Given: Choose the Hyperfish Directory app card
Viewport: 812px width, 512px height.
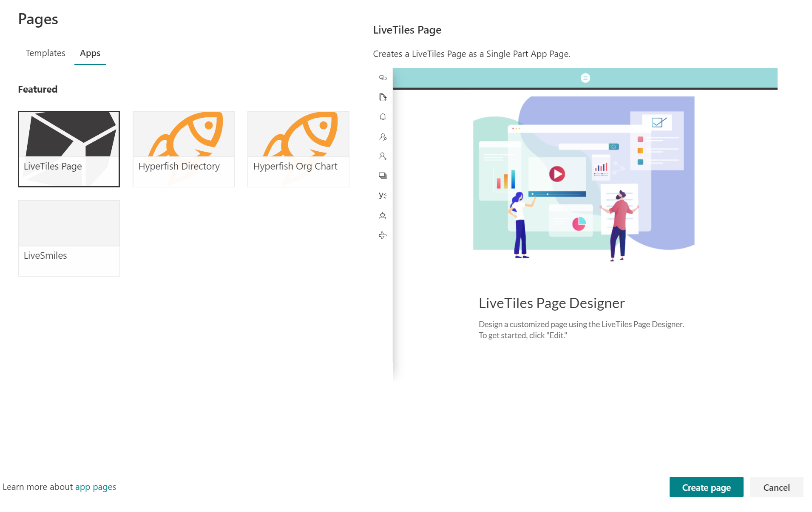Looking at the screenshot, I should pyautogui.click(x=184, y=149).
